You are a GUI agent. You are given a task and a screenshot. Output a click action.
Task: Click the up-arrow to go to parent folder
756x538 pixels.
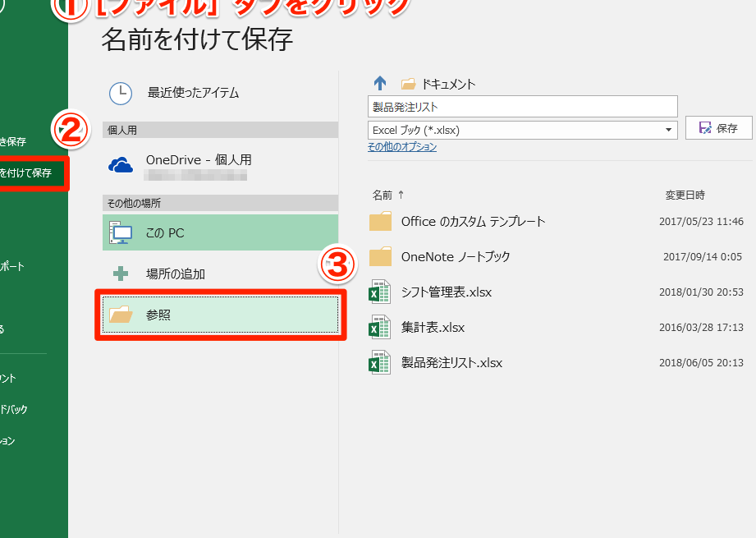click(380, 84)
